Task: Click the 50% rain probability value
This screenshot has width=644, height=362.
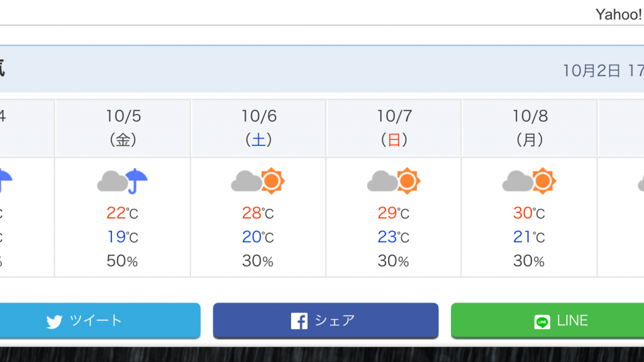Action: click(122, 261)
